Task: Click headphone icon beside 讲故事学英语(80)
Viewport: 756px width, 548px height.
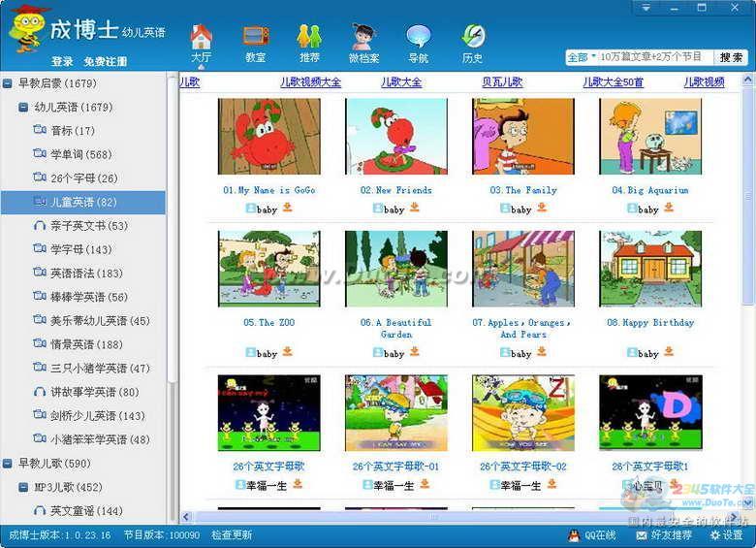Action: (x=40, y=392)
